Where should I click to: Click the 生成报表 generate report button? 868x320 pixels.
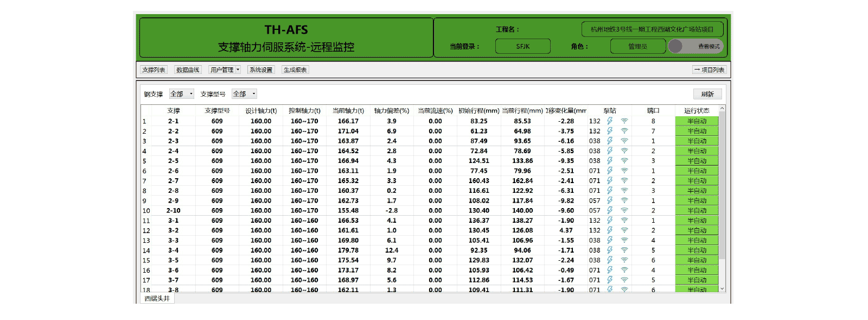tap(296, 70)
